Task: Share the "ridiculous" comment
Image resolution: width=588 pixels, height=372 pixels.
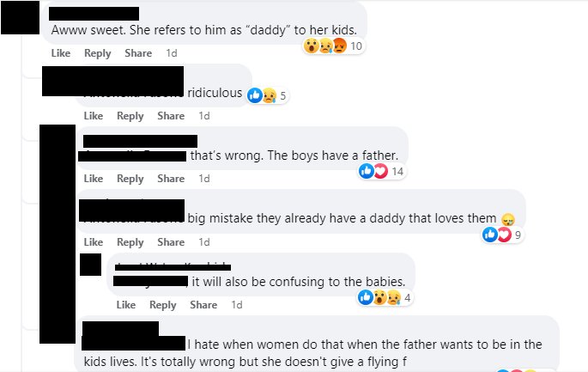Action: [171, 116]
